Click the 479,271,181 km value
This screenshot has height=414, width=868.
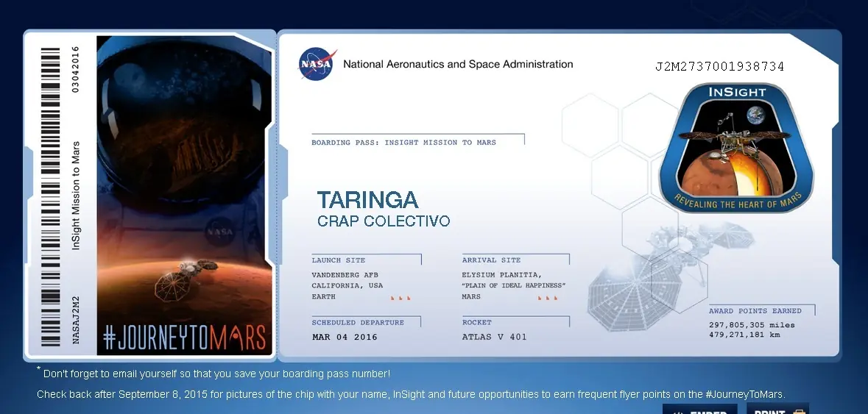[x=744, y=335]
